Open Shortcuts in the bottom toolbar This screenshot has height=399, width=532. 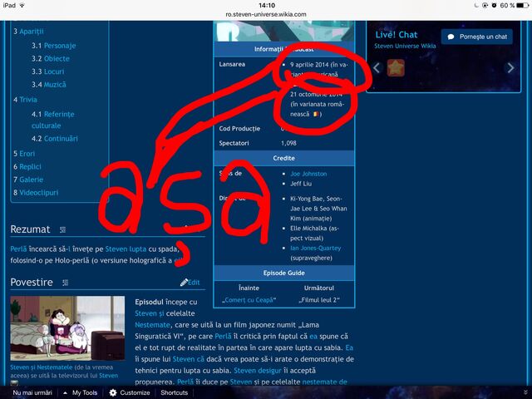pos(174,393)
